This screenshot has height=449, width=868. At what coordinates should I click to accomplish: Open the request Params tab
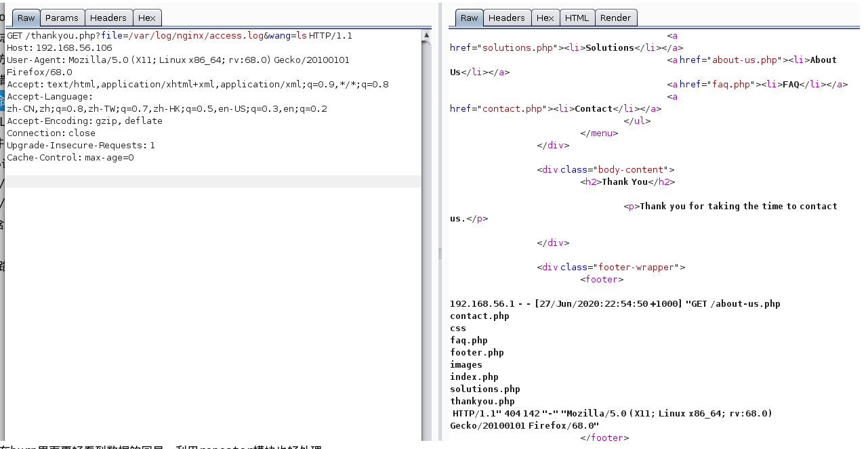pyautogui.click(x=62, y=18)
